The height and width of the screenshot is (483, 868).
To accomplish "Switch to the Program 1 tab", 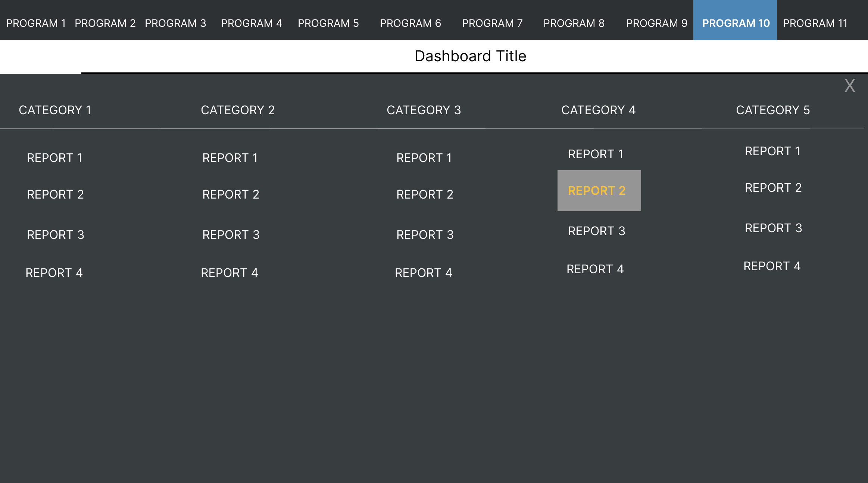I will (x=36, y=23).
